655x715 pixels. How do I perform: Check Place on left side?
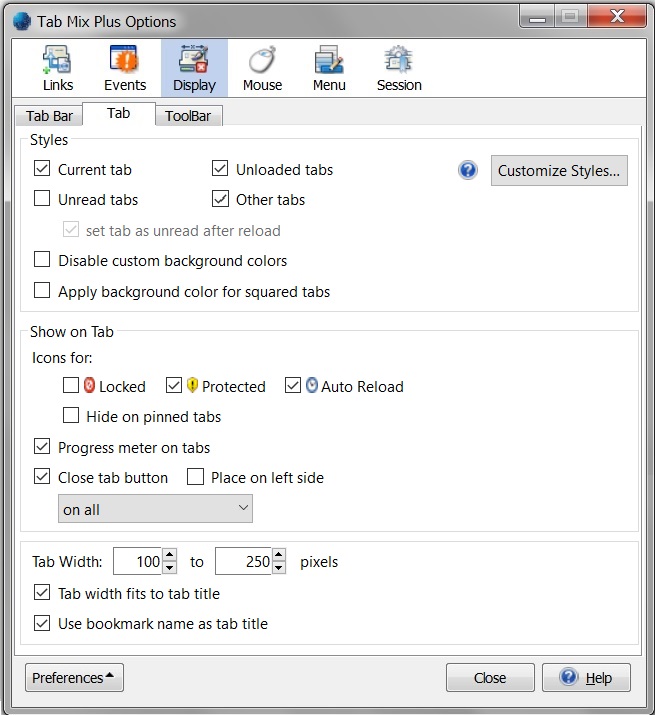[195, 477]
